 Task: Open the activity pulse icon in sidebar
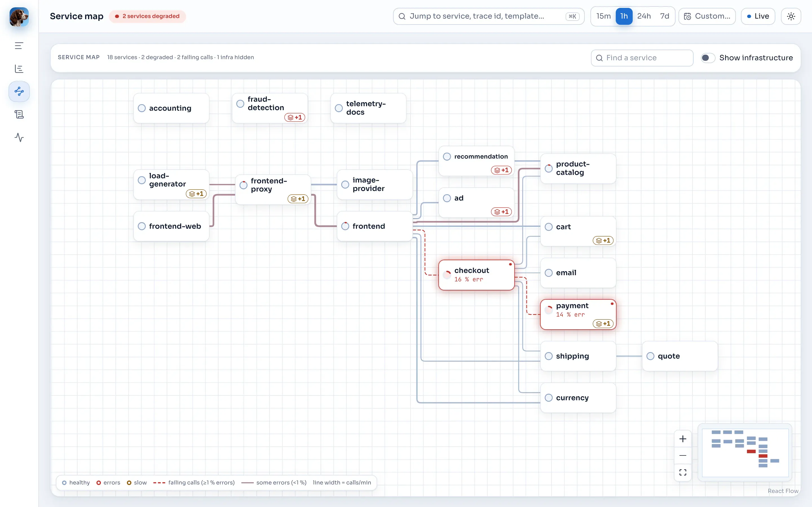pyautogui.click(x=19, y=137)
